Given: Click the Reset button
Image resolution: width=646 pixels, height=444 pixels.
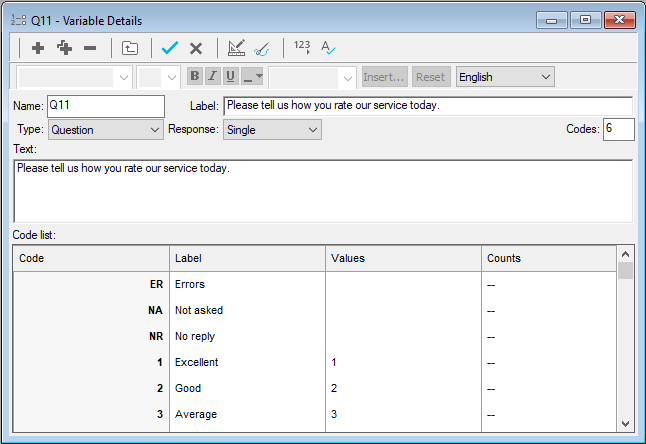Looking at the screenshot, I should [430, 77].
